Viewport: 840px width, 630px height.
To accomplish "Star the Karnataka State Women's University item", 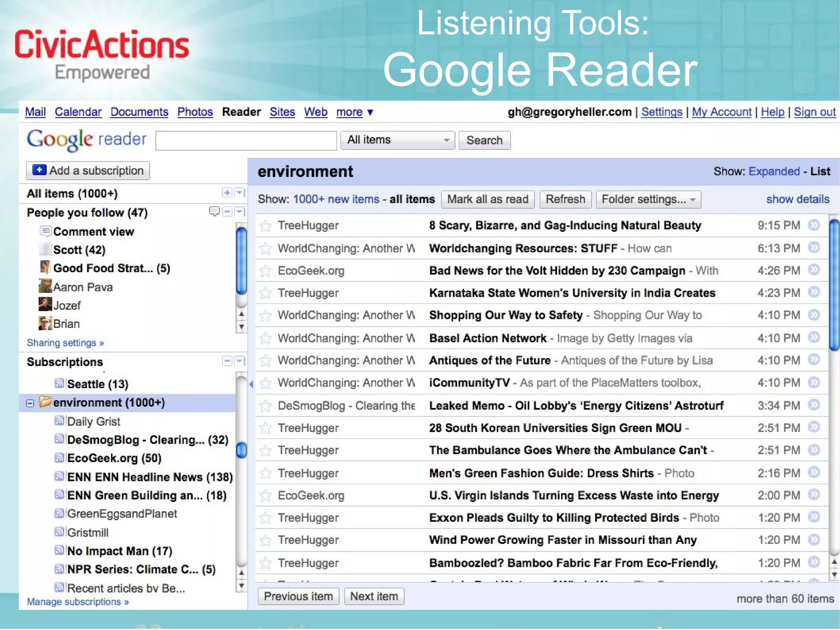I will point(266,293).
